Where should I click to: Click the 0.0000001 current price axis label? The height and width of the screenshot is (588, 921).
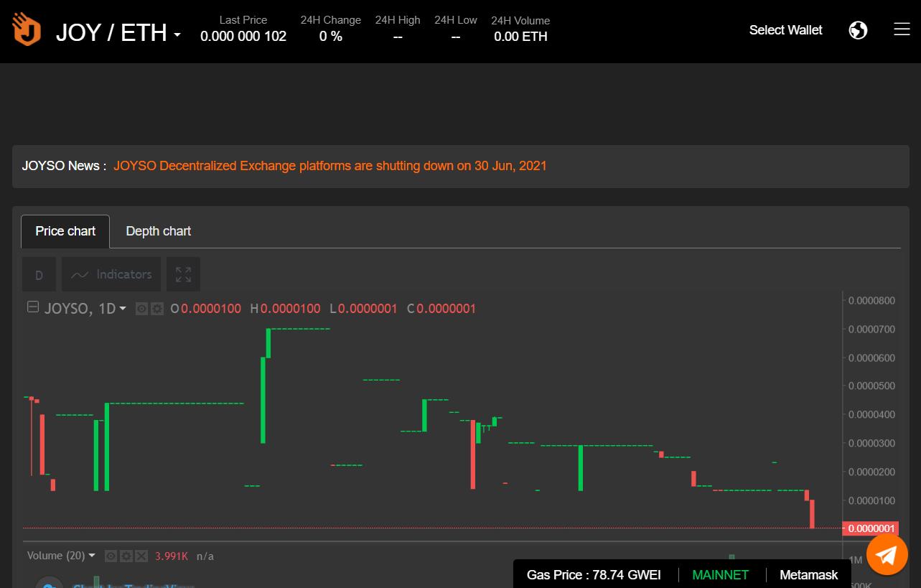click(871, 529)
